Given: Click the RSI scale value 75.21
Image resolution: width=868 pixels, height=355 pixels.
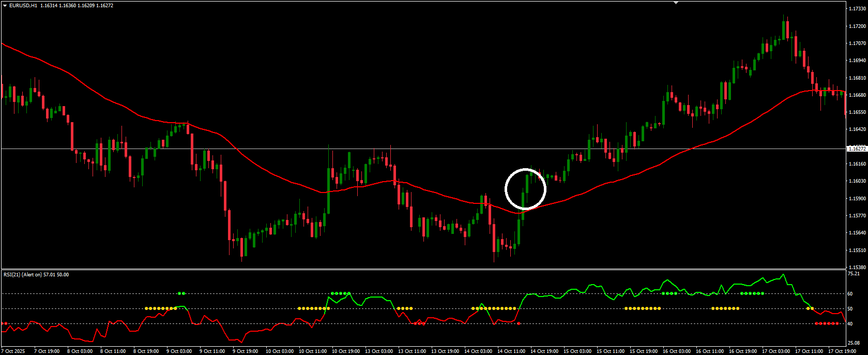Looking at the screenshot, I should point(854,274).
